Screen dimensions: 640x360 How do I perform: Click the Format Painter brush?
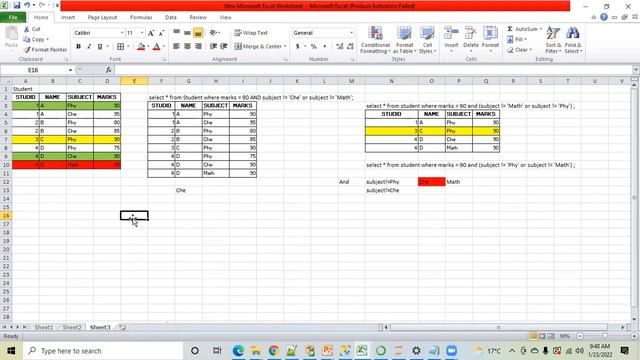tap(27, 49)
